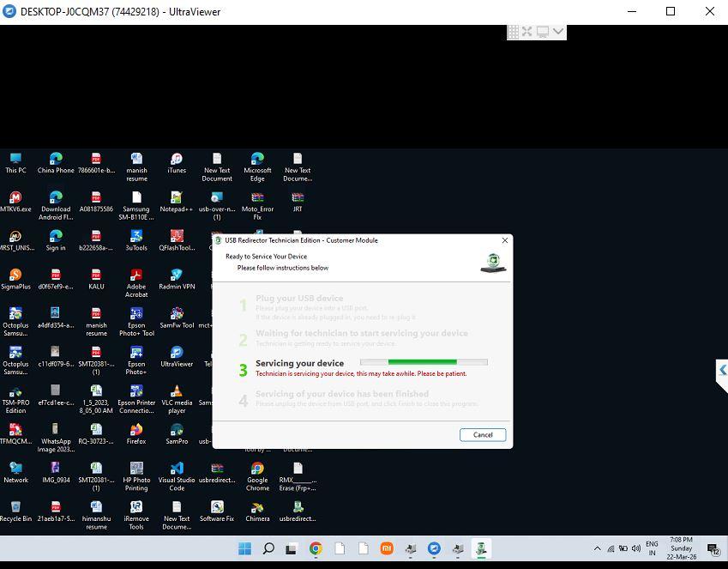Click the Cancel button in USB Redirector
The height and width of the screenshot is (569, 728).
coord(482,435)
